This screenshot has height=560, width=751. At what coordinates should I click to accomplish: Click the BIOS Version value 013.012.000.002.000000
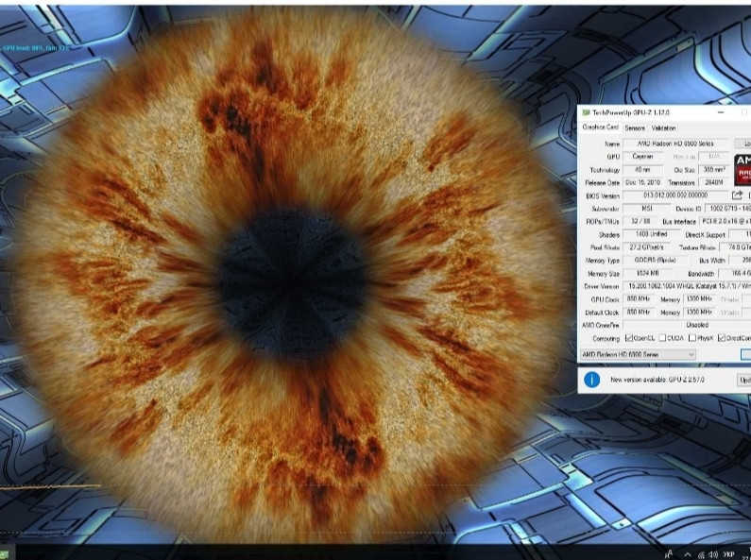(675, 195)
